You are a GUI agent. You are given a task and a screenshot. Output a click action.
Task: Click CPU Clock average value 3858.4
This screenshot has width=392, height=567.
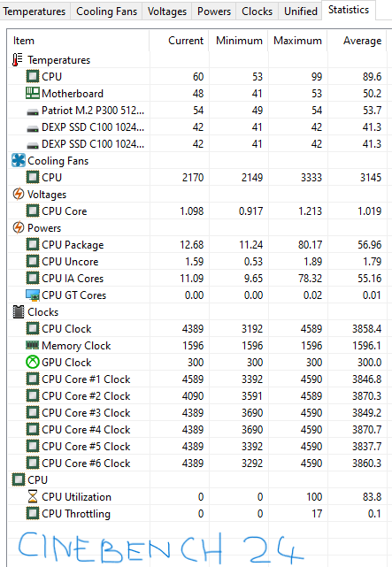pos(366,329)
